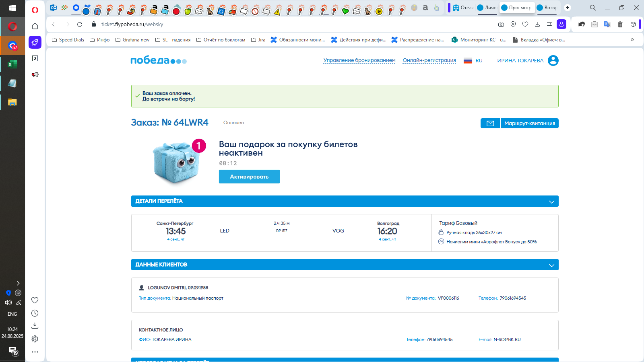The image size is (644, 362).
Task: Click the Opera logo menu
Action: pyautogui.click(x=35, y=10)
